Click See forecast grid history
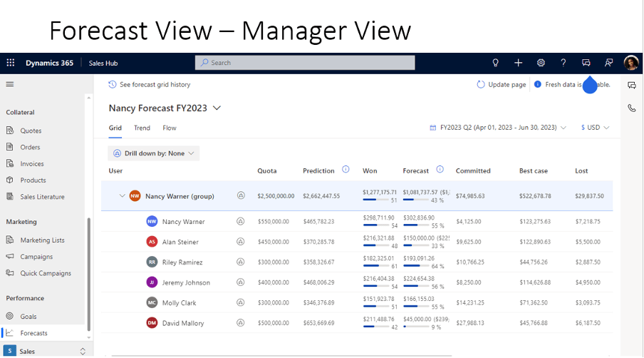Screen dimensions: 644x358 (x=150, y=84)
